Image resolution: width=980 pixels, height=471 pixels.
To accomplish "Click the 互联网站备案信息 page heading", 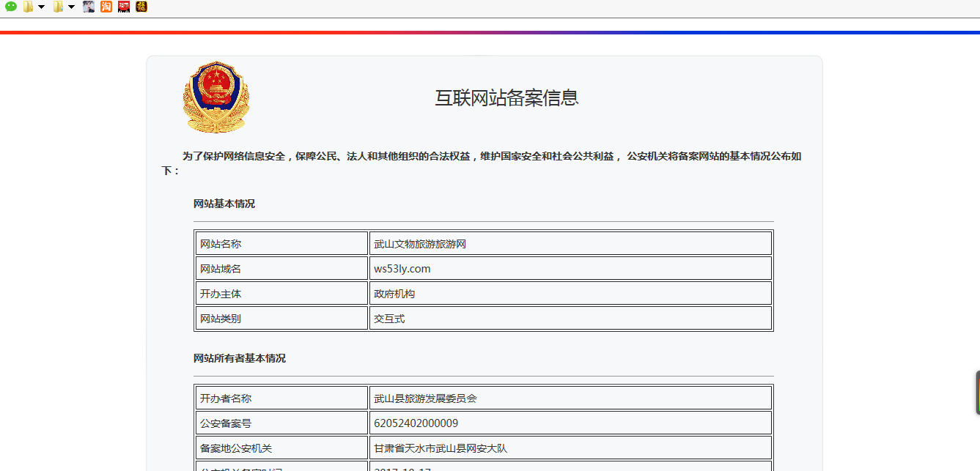I will click(506, 97).
